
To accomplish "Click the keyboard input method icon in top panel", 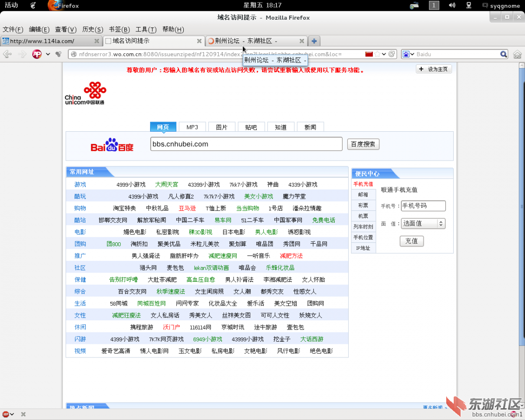I will point(415,5).
